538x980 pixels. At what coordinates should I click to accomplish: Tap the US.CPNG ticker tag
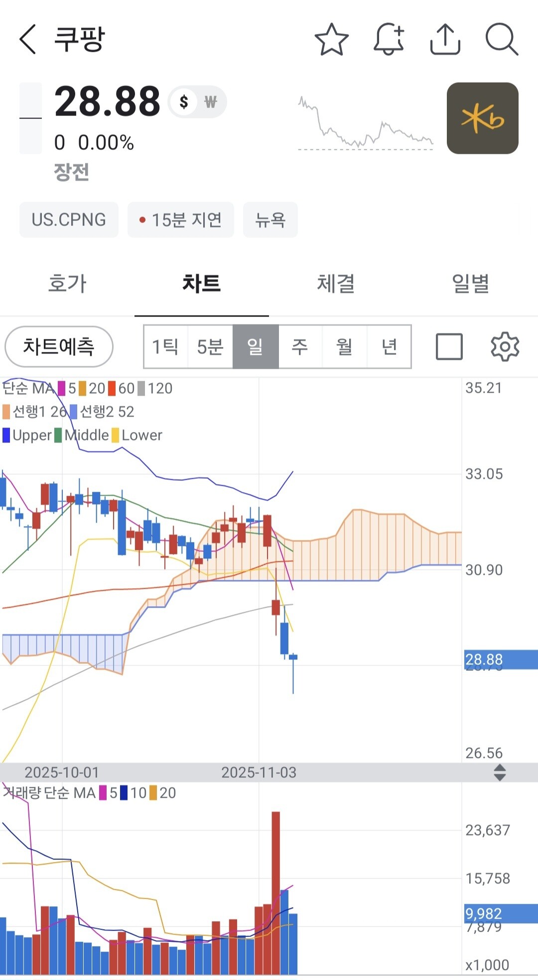(x=69, y=219)
